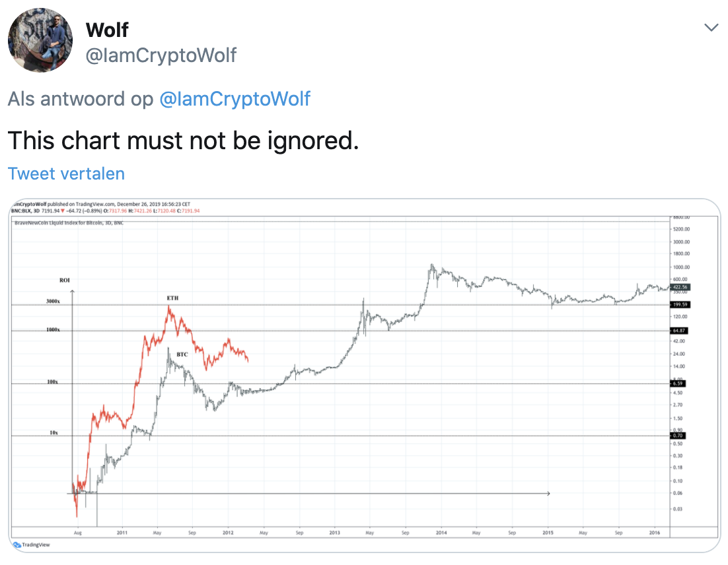Click the @IamCryptoWolf mention after 'Als antwoord op'
This screenshot has height=565, width=728.
(x=235, y=99)
